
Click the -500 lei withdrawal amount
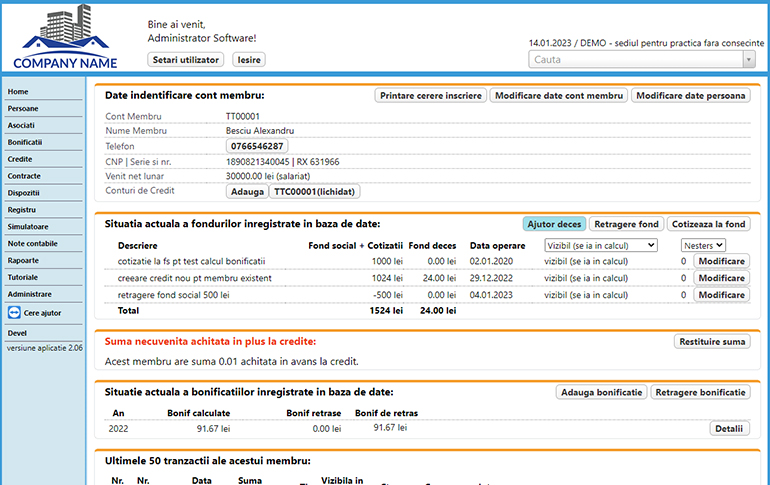coord(388,295)
